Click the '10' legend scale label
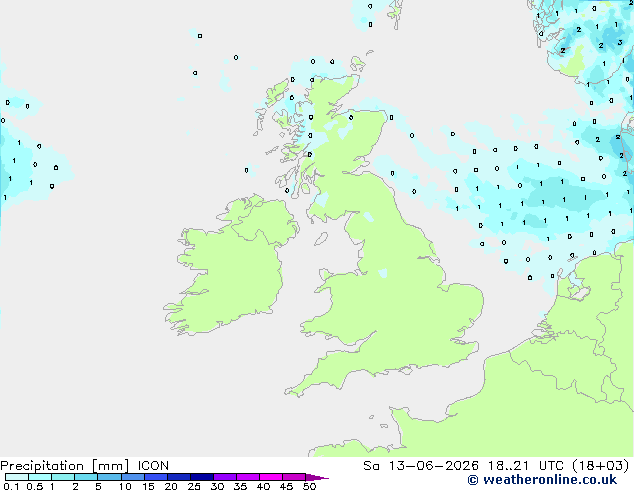Viewport: 634px width, 490px height. [125, 486]
